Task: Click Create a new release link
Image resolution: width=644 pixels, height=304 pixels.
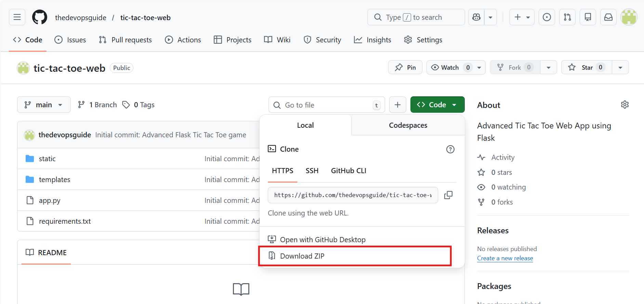Action: (505, 258)
